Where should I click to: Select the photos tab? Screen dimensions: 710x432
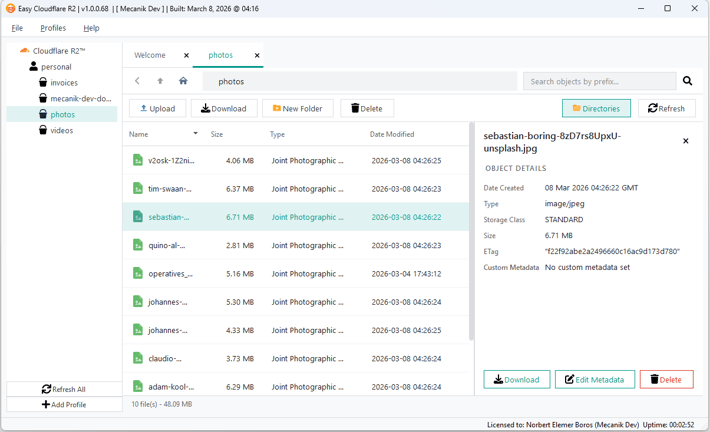221,55
